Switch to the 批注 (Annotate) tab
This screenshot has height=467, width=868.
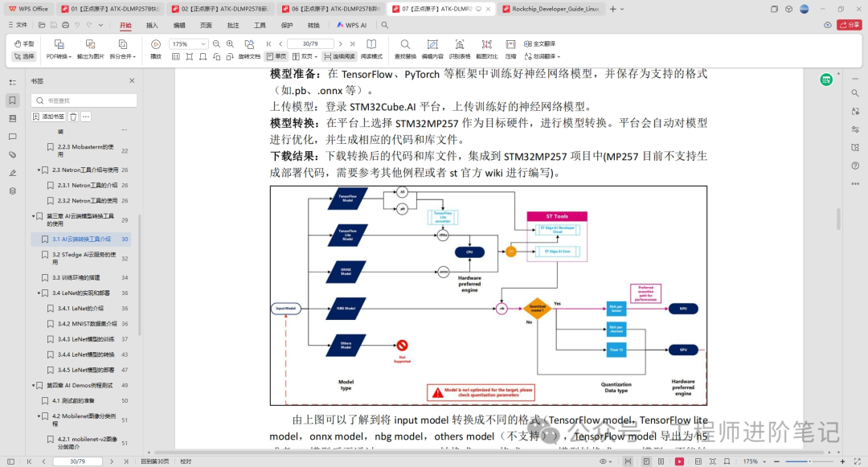[233, 26]
